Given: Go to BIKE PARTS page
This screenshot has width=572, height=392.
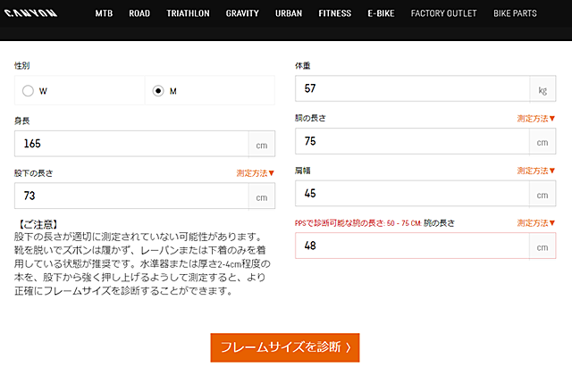Looking at the screenshot, I should pos(514,14).
